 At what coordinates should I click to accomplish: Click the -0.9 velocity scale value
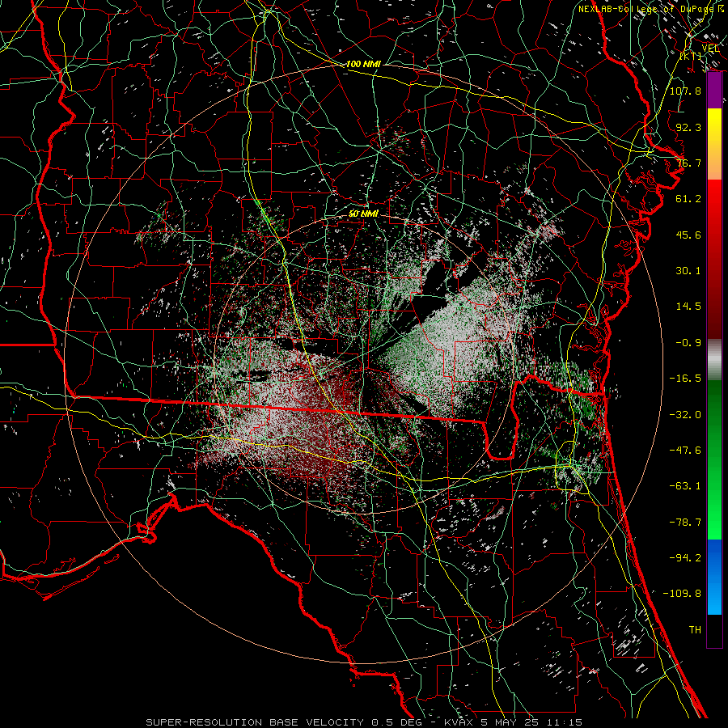pos(688,343)
